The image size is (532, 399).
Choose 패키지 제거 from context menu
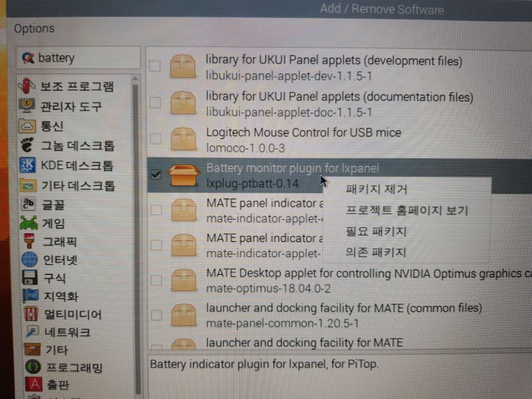[x=377, y=189]
